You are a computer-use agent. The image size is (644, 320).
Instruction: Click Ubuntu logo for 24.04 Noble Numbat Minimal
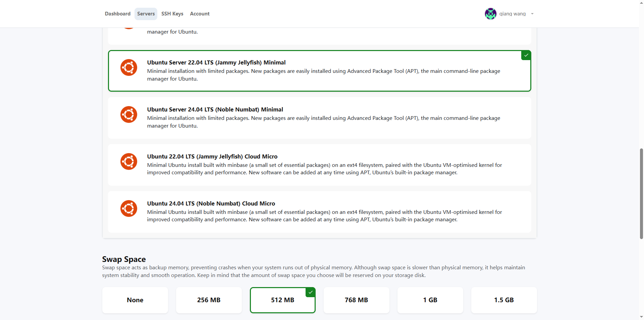[129, 115]
